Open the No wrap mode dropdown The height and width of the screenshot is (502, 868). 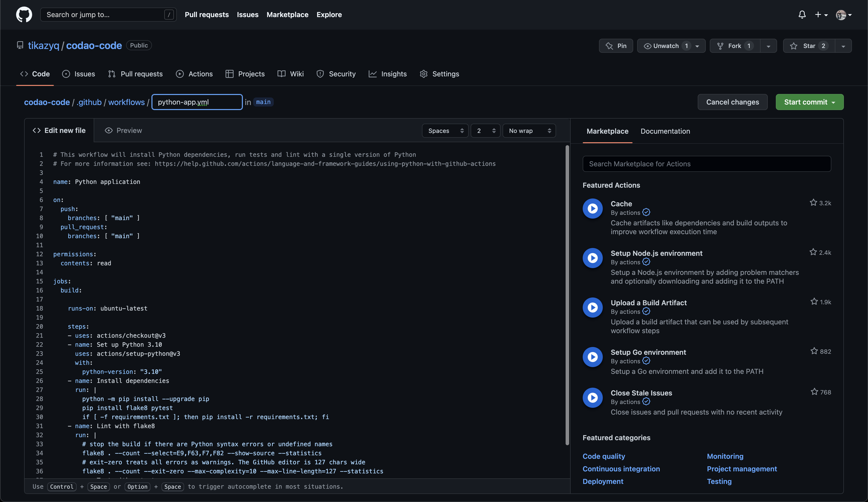pos(529,131)
